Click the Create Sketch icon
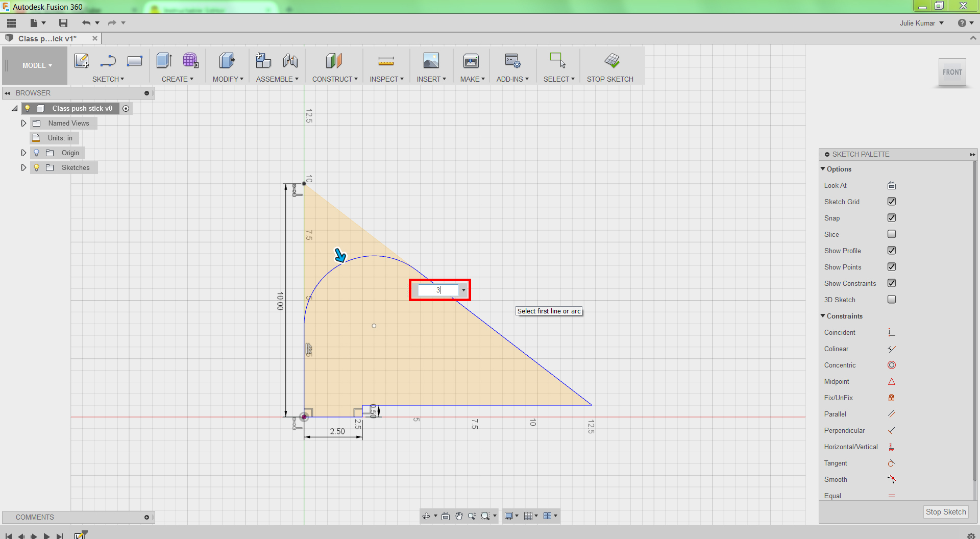Viewport: 980px width, 539px height. pos(82,61)
